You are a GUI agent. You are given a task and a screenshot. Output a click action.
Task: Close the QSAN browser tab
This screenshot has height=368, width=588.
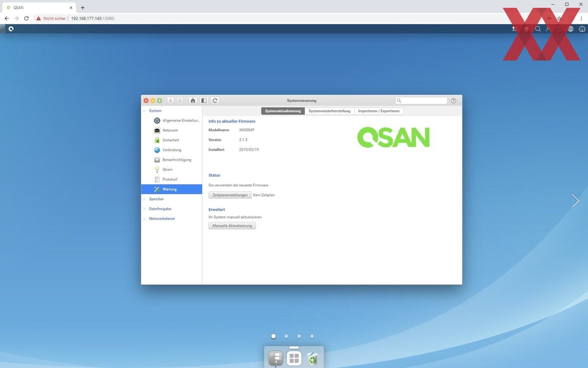point(71,7)
